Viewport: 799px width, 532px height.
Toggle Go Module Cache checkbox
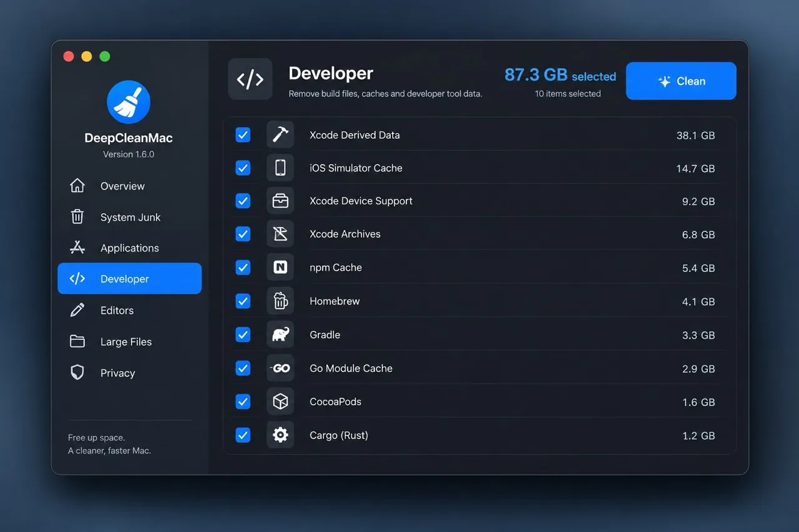tap(243, 368)
